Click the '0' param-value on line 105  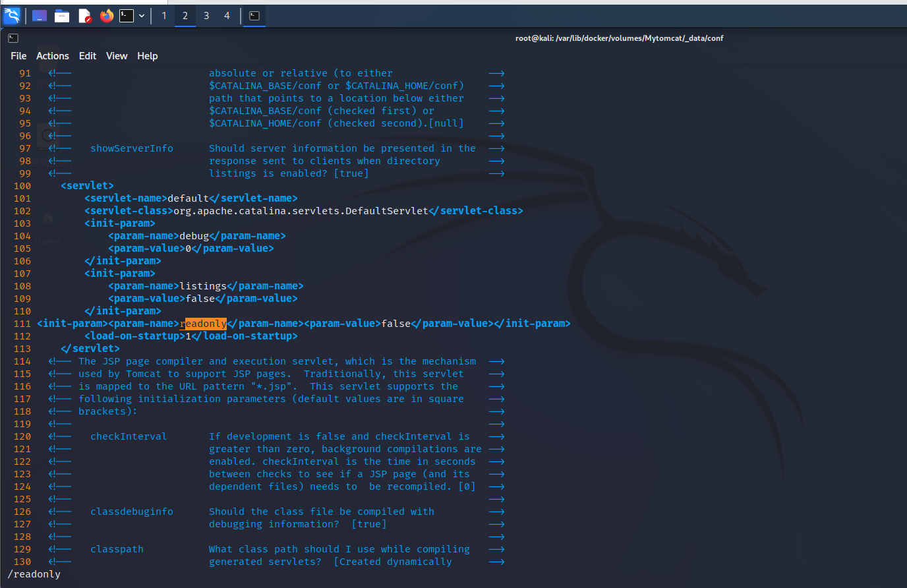tap(188, 249)
